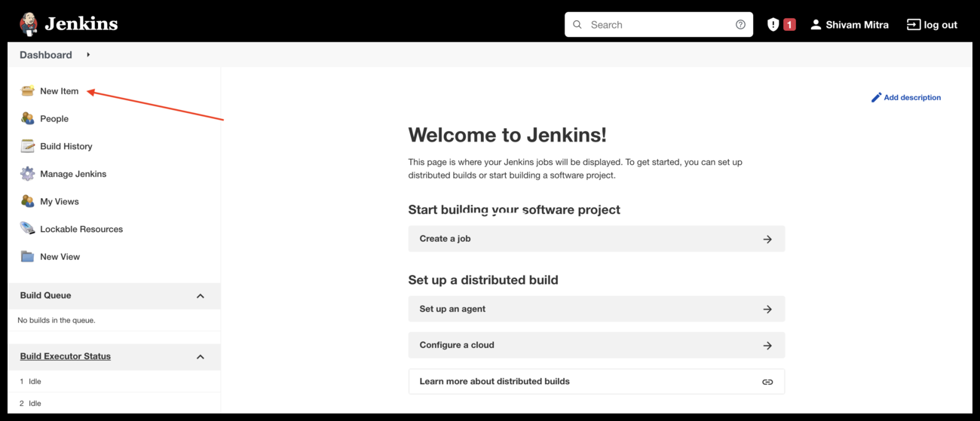Click the red notification count badge

789,25
